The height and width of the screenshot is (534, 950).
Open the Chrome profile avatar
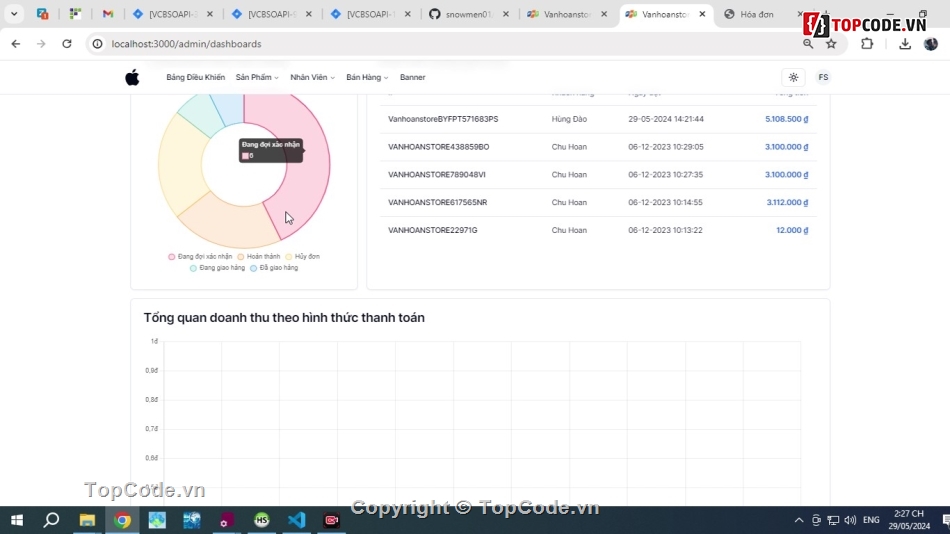pyautogui.click(x=931, y=44)
